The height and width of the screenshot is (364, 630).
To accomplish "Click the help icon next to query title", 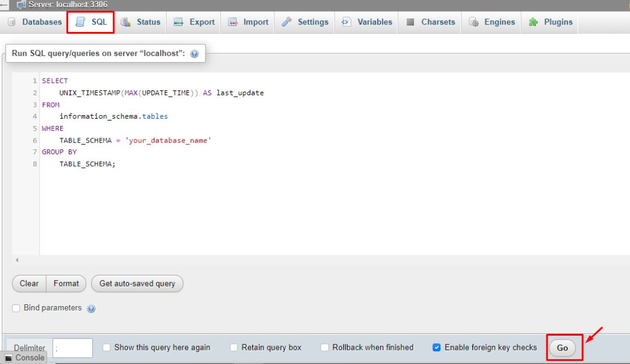I will [x=194, y=53].
